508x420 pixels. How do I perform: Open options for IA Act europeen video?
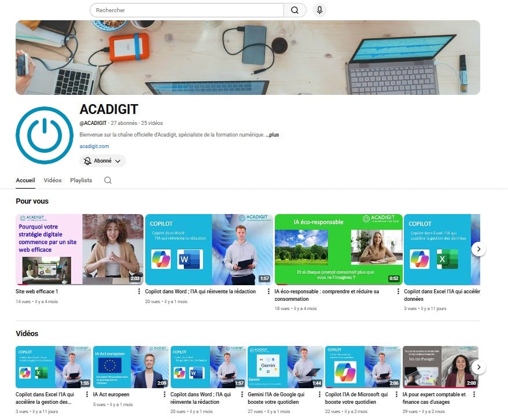[164, 395]
